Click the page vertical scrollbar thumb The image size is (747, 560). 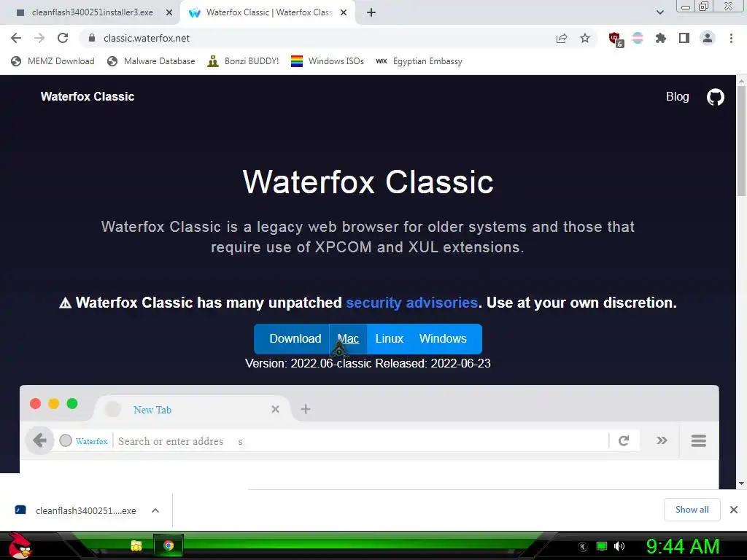click(x=741, y=141)
